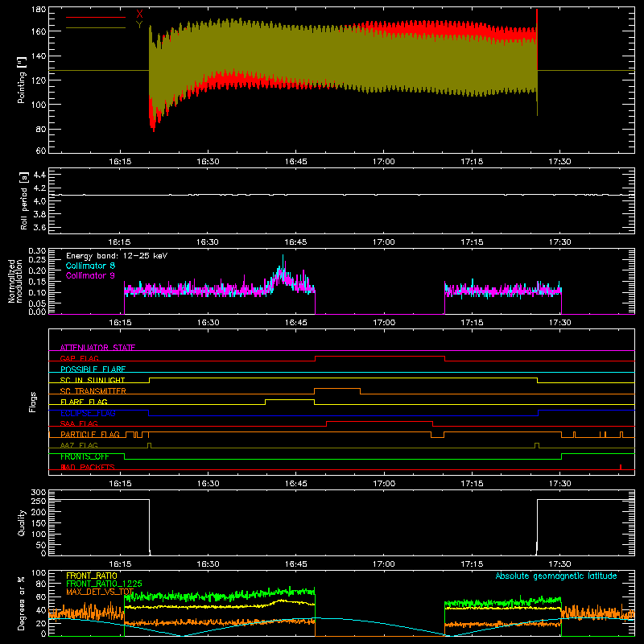Select the GAP_FLAG label
Image resolution: width=644 pixels, height=644 pixels.
click(79, 358)
